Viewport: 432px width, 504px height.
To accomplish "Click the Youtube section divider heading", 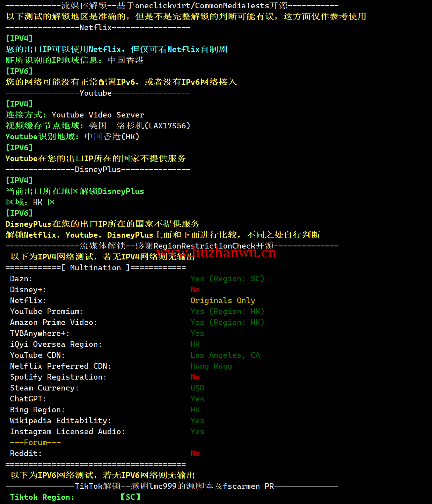I will [x=98, y=93].
